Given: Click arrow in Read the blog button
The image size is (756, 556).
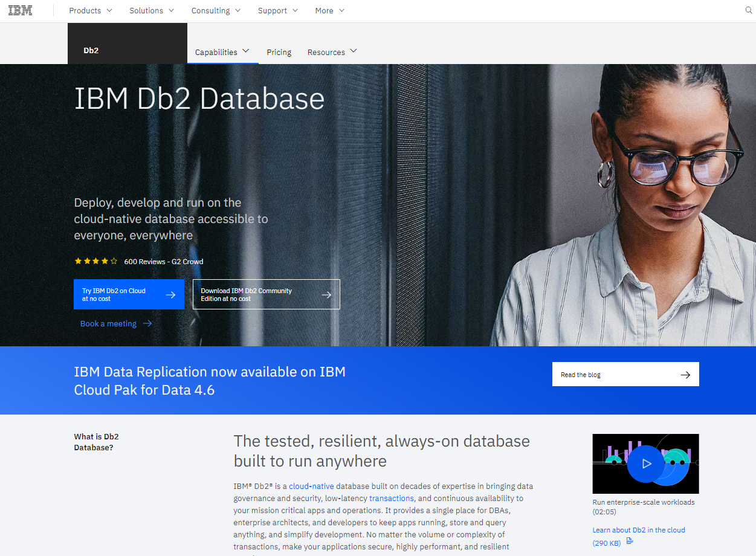Looking at the screenshot, I should point(685,375).
